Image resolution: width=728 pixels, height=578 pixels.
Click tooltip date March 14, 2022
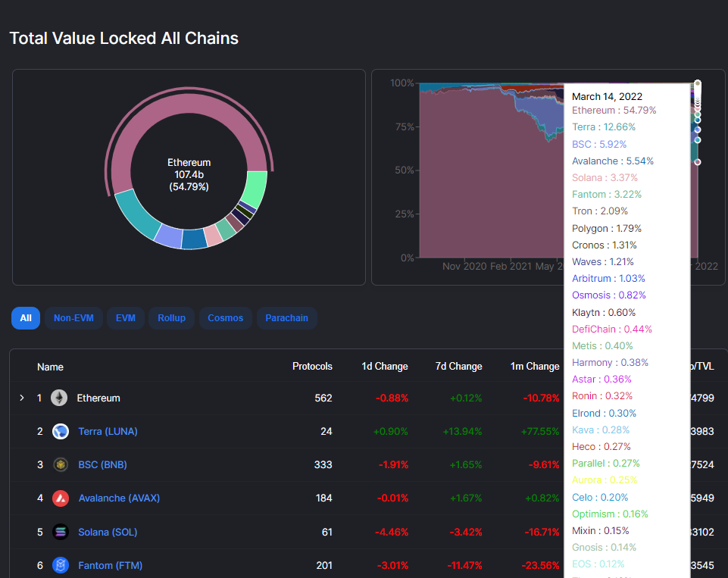[x=607, y=96]
